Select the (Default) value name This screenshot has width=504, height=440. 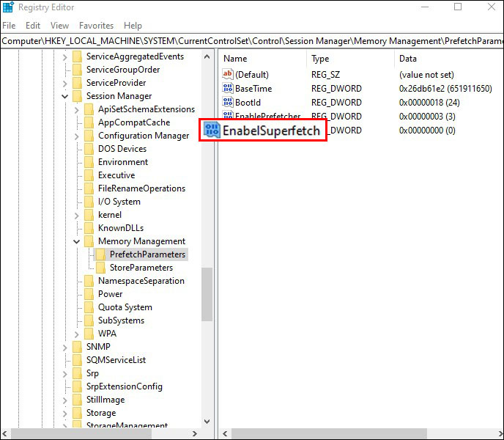[x=252, y=75]
